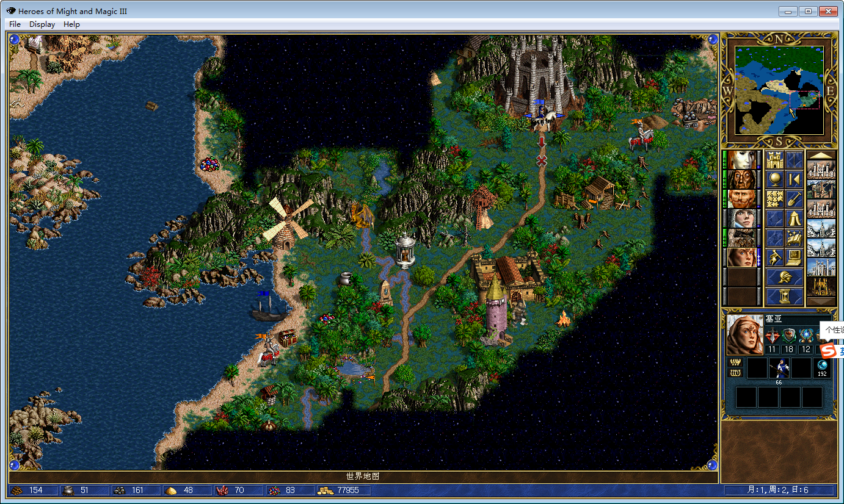
Task: Click the red X destination marker
Action: 541,160
